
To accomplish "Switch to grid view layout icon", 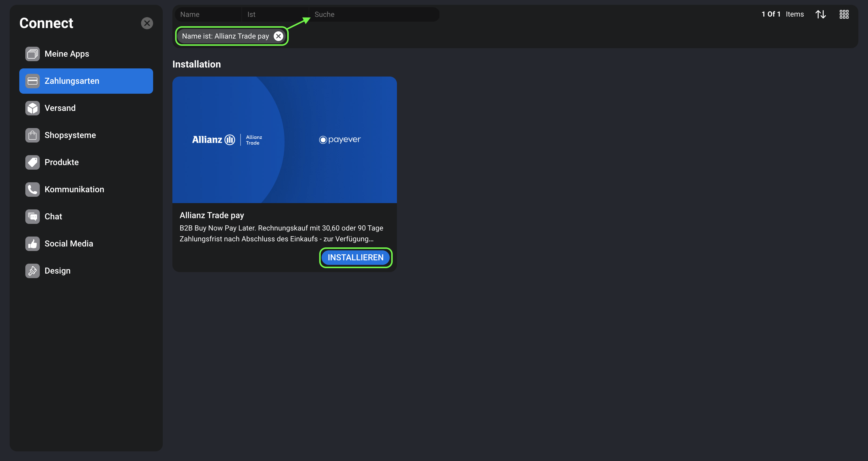I will point(844,14).
